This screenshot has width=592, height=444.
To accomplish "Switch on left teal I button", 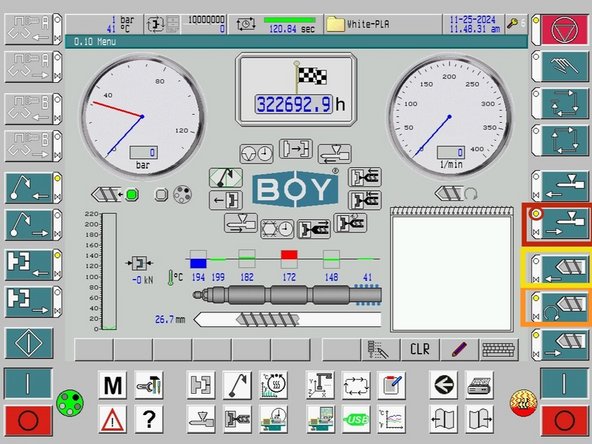I will [x=28, y=383].
